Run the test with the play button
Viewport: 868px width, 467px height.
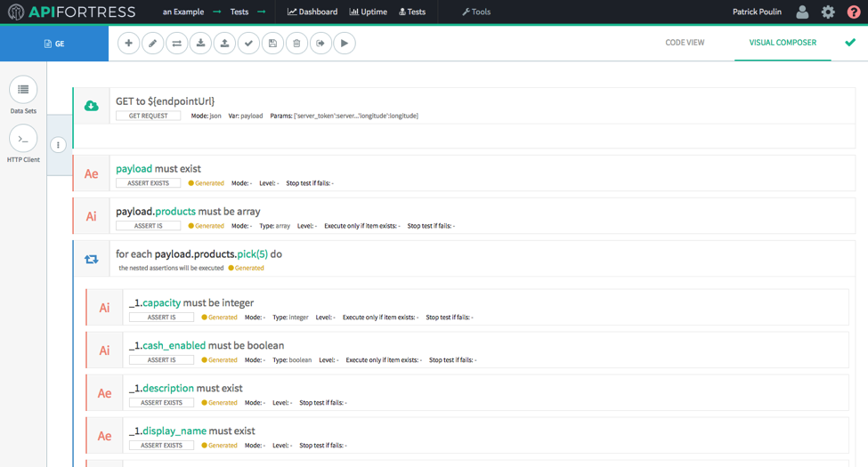click(x=345, y=44)
